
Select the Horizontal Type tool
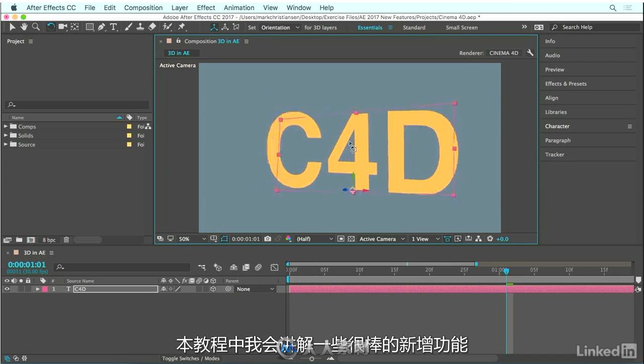(114, 27)
